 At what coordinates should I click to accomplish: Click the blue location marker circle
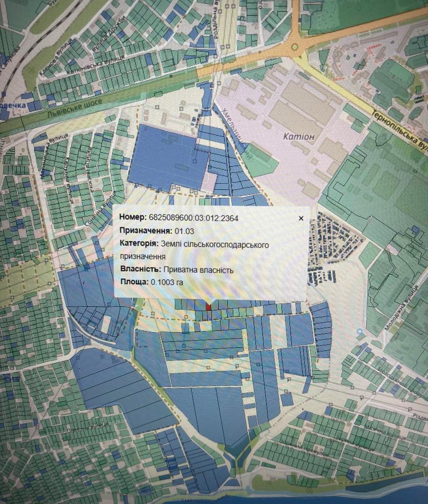pyautogui.click(x=359, y=331)
